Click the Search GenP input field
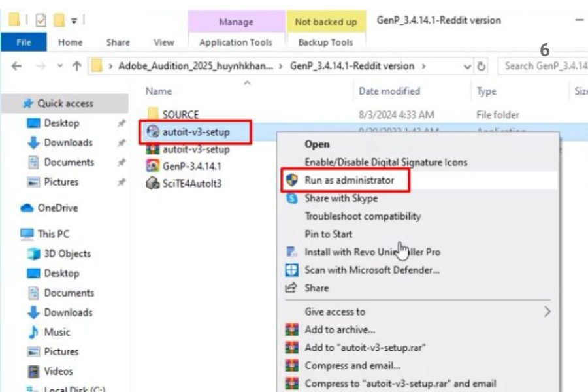Image resolution: width=588 pixels, height=392 pixels. click(x=542, y=66)
